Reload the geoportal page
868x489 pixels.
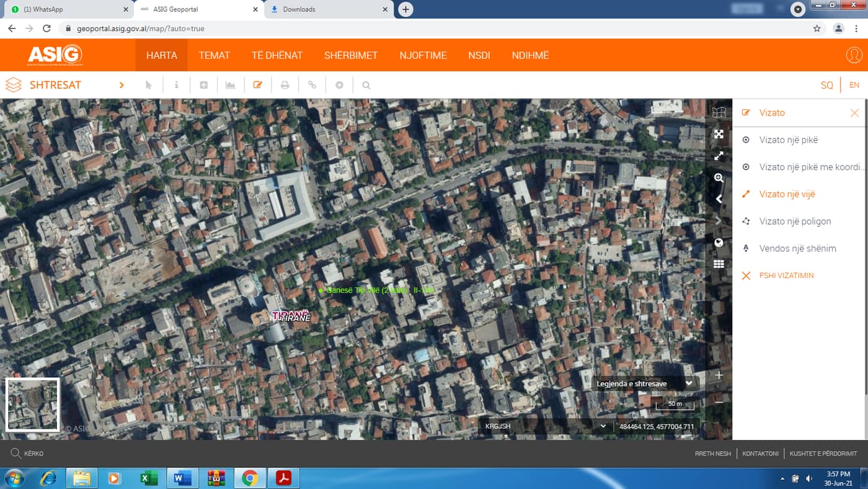[x=46, y=29]
